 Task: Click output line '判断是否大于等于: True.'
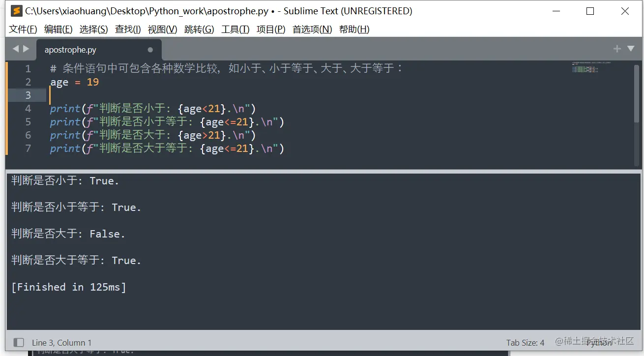pos(76,261)
